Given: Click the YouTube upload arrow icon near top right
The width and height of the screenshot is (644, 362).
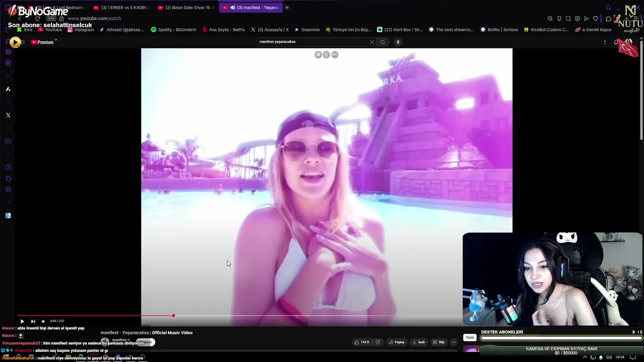Looking at the screenshot, I should click(605, 42).
